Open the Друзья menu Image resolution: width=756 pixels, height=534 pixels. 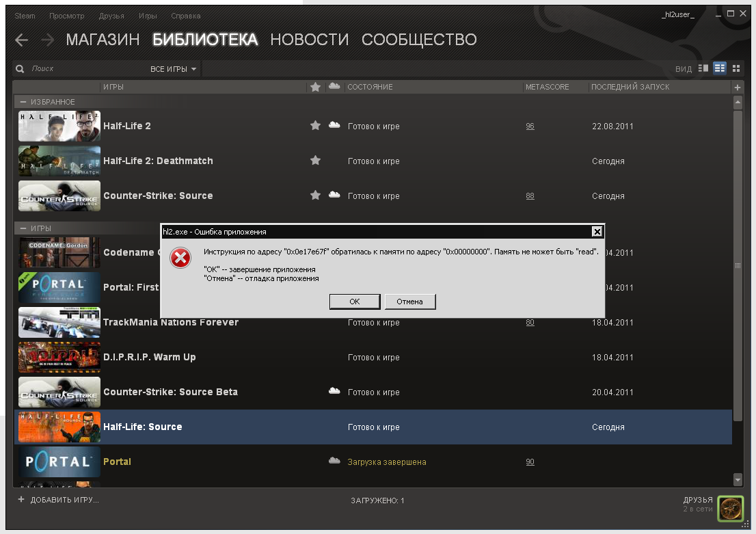point(111,16)
